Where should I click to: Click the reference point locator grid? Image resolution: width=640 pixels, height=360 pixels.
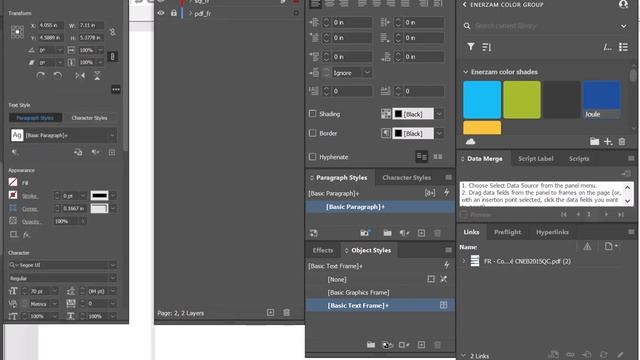[17, 32]
